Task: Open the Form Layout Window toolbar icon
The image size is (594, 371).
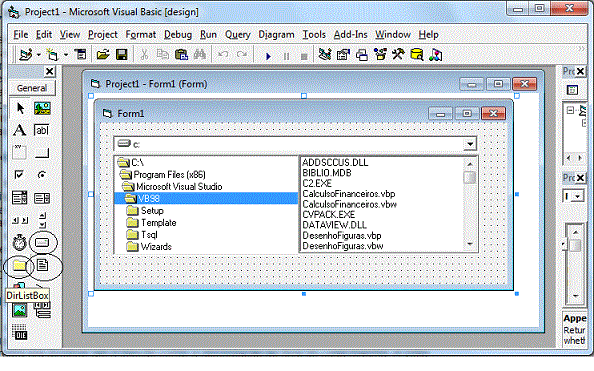Action: [x=362, y=55]
